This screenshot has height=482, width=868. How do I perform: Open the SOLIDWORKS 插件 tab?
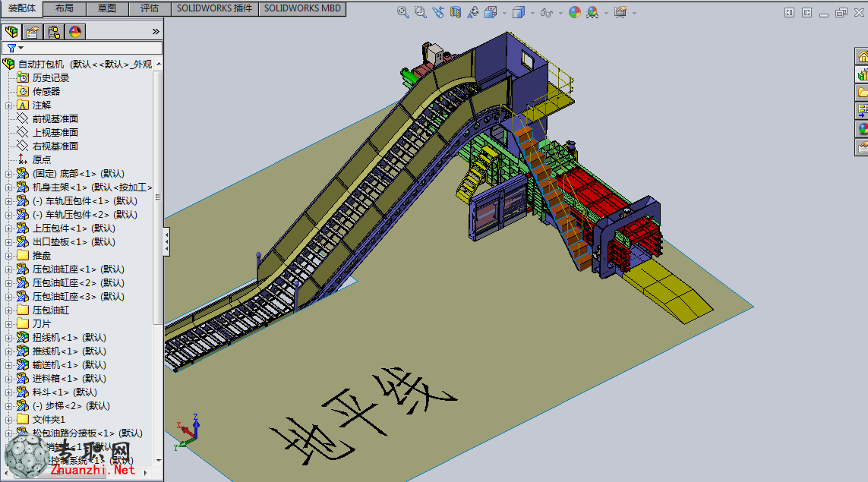[x=214, y=8]
